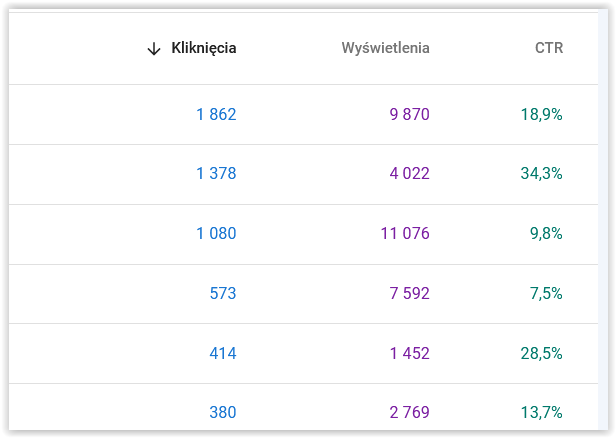
Task: Select clicks value 414
Action: pyautogui.click(x=223, y=354)
